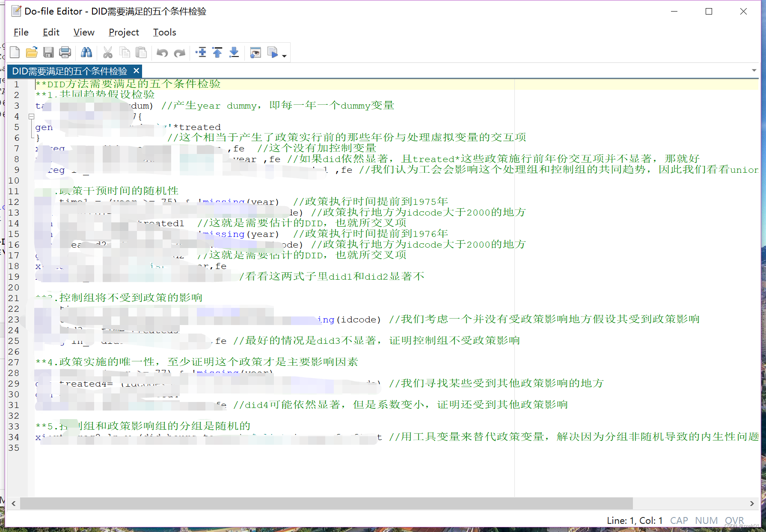Click the OVR indicator in the status bar

point(734,520)
